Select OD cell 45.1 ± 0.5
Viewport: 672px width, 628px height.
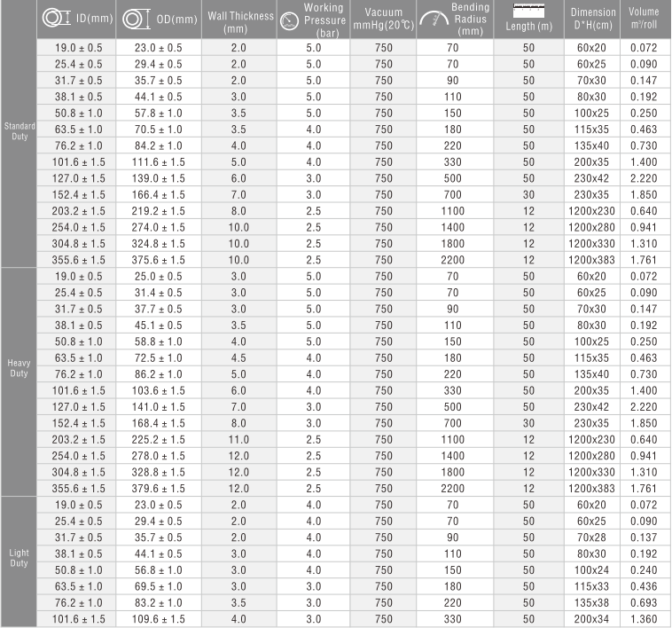[158, 326]
